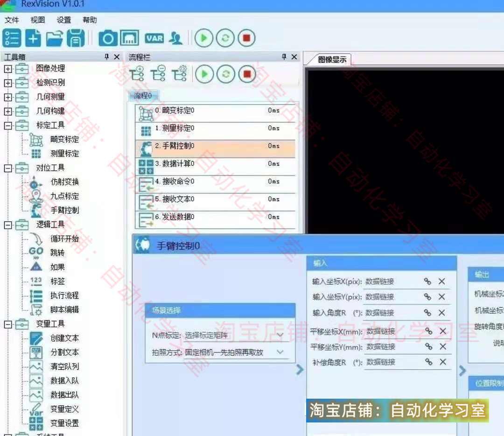Collapse the 逻辑工具 group
The height and width of the screenshot is (436, 504).
(x=8, y=225)
